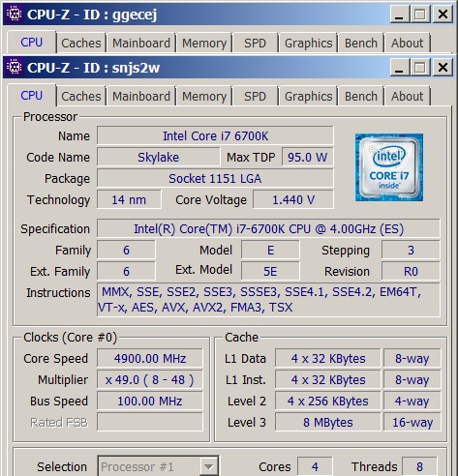
Task: Click the Threads count value 8
Action: click(x=419, y=466)
